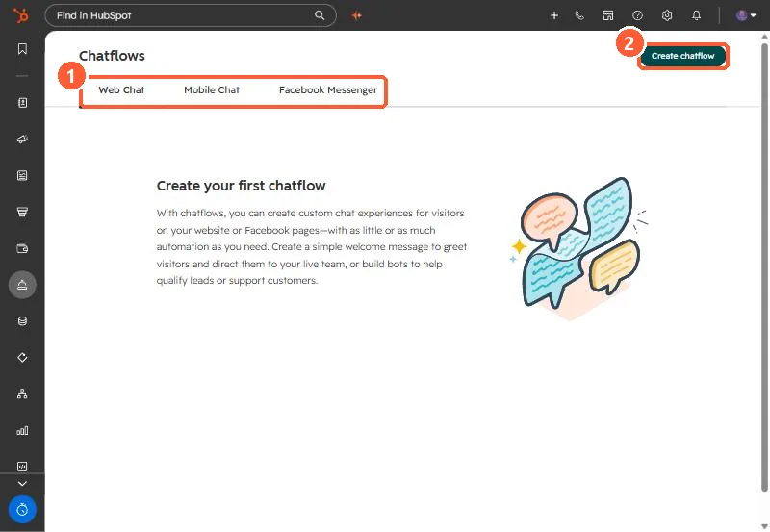Image resolution: width=770 pixels, height=532 pixels.
Task: Switch to the Facebook Messenger tab
Action: point(328,90)
